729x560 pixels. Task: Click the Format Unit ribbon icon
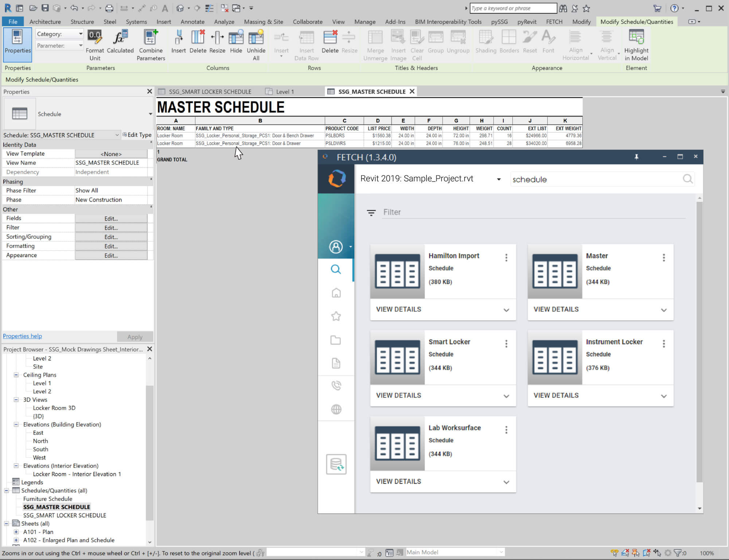(x=95, y=37)
